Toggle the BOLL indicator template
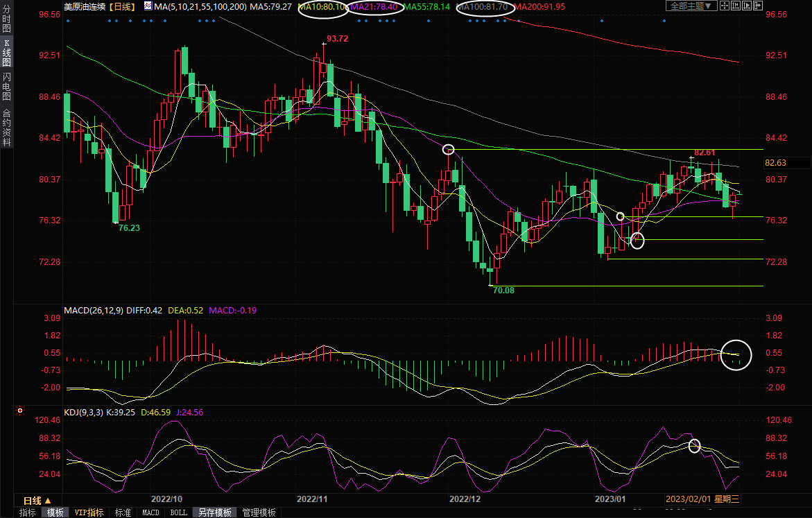This screenshot has height=518, width=812. 178,513
